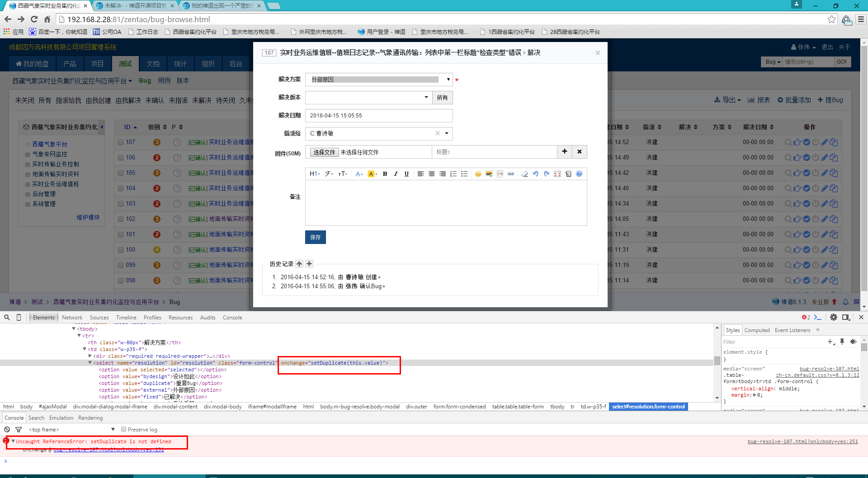Select the checkbox beside bug 104

[121, 188]
